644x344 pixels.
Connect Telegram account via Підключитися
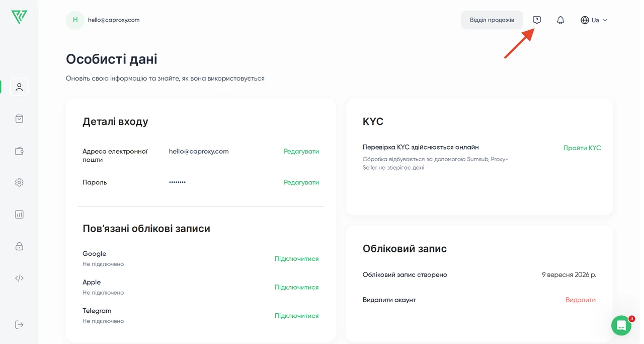pyautogui.click(x=296, y=316)
